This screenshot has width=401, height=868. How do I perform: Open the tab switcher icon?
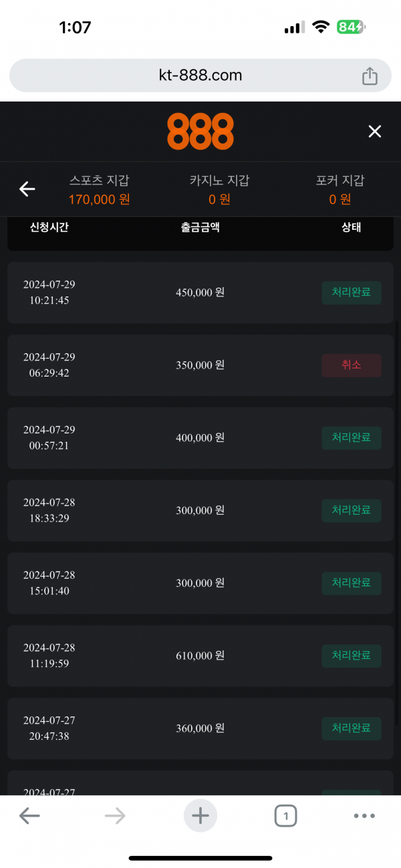[x=285, y=815]
